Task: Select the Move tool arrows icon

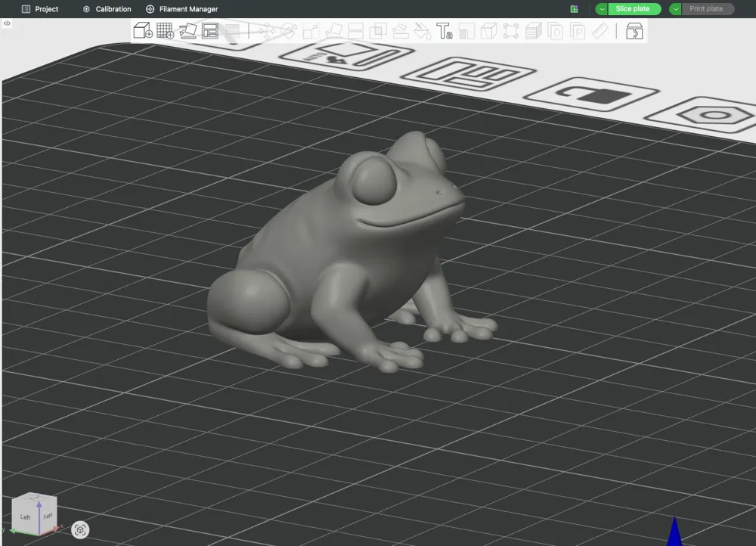Action: click(x=266, y=31)
